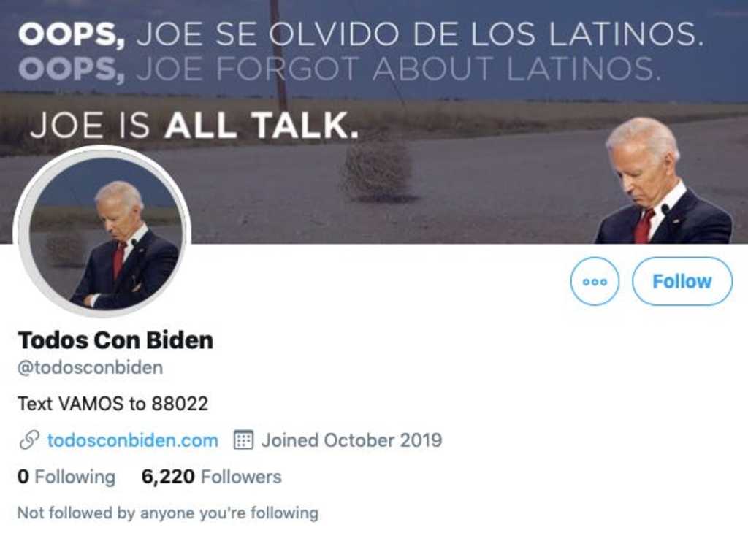Screen dimensions: 748x560
Task: Click 'Not followed by anyone you're following'
Action: (168, 513)
